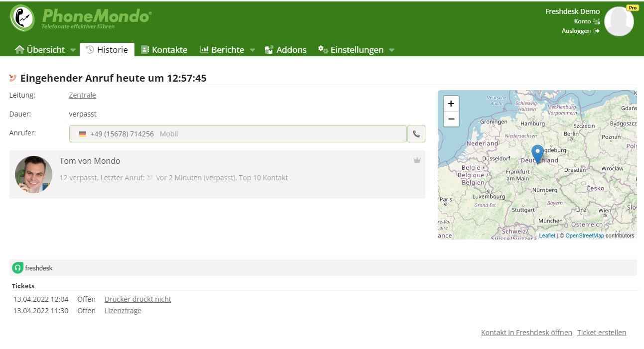Zoom out on the map
The width and height of the screenshot is (644, 349).
pyautogui.click(x=451, y=119)
